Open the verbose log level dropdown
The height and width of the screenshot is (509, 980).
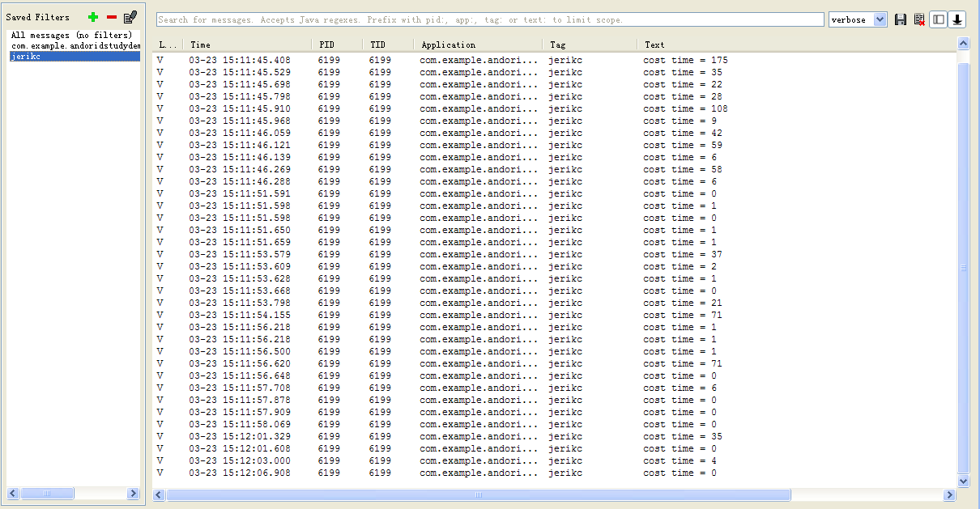pyautogui.click(x=858, y=19)
